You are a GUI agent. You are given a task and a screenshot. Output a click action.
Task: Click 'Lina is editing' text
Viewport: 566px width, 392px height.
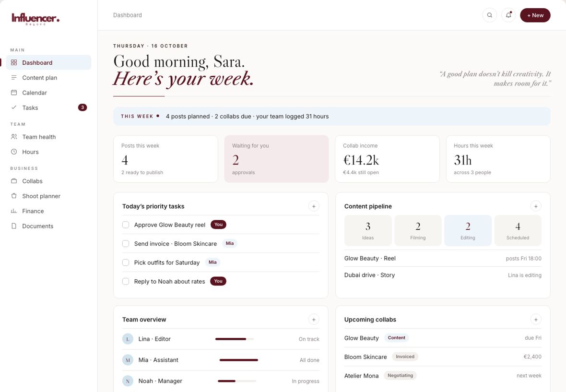coord(524,275)
